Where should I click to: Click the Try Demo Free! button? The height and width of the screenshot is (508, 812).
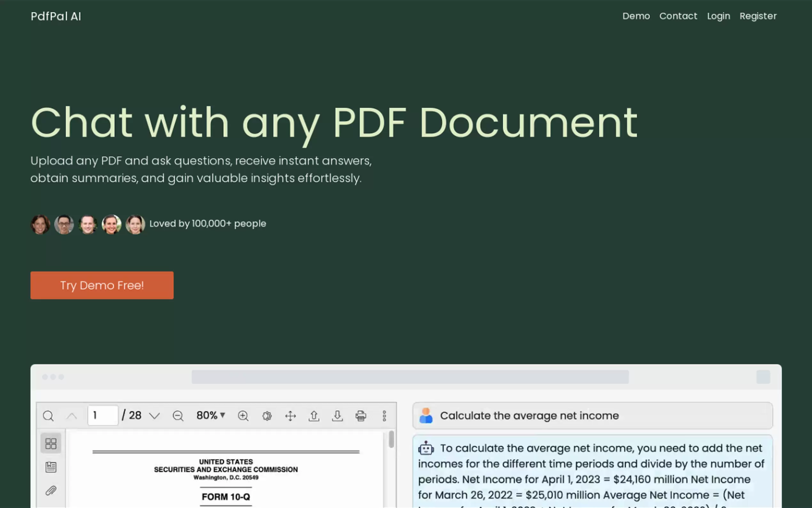(x=102, y=285)
